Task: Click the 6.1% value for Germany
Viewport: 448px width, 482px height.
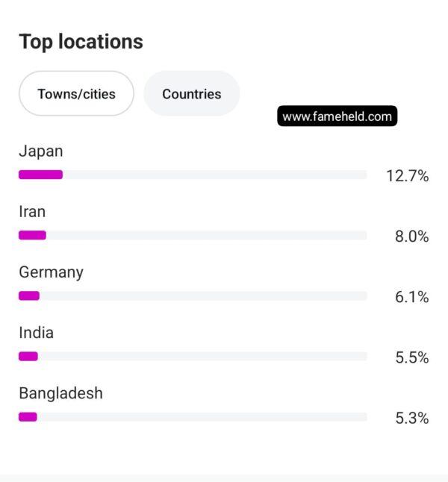Action: pyautogui.click(x=411, y=297)
